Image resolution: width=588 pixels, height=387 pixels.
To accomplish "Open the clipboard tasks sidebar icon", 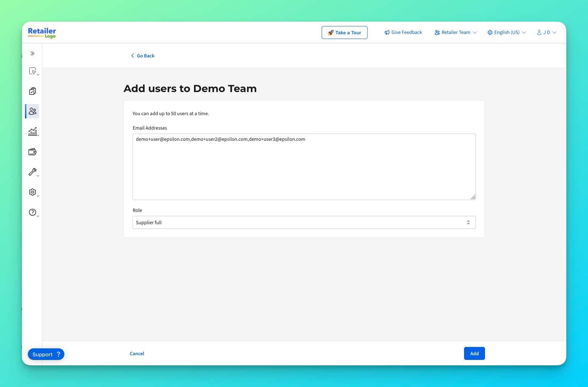I will pos(33,91).
